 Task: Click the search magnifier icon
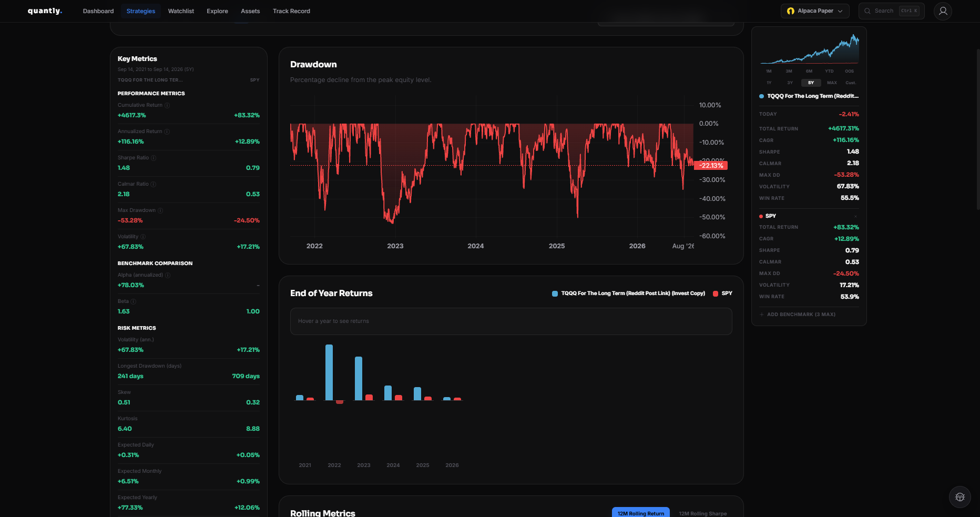tap(867, 11)
